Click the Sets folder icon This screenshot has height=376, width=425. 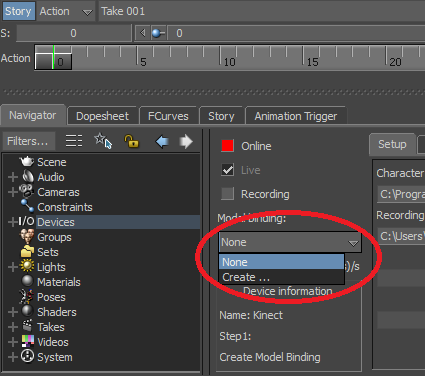(x=27, y=251)
